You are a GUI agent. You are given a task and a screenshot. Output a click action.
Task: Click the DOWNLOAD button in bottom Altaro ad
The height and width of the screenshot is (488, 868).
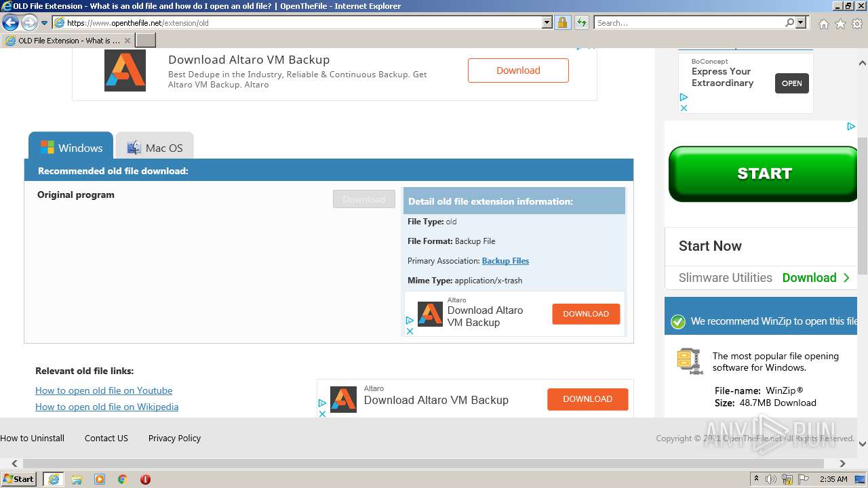click(x=587, y=399)
